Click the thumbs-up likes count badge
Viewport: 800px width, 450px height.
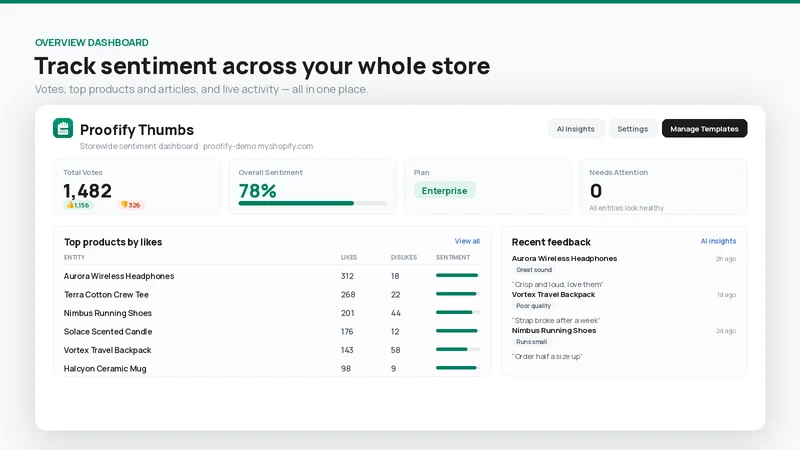coord(78,205)
